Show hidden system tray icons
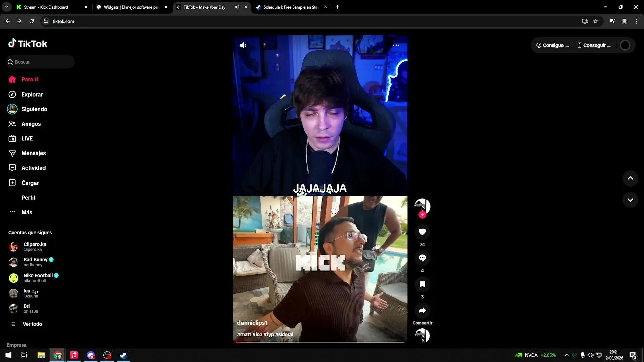 (566, 355)
